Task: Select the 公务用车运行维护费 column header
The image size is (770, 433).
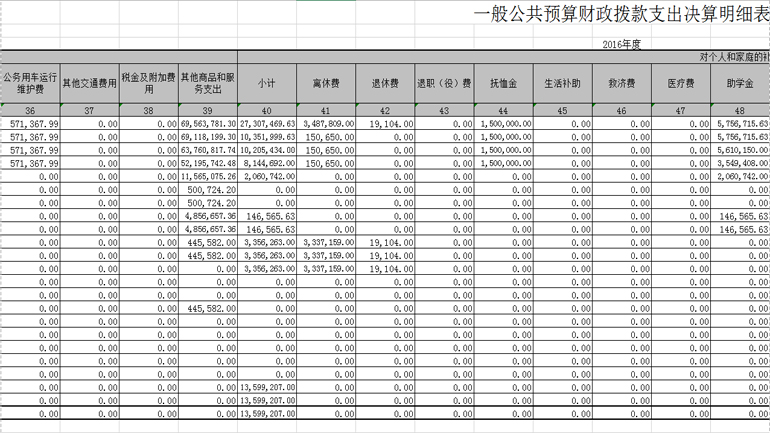Action: coord(30,83)
